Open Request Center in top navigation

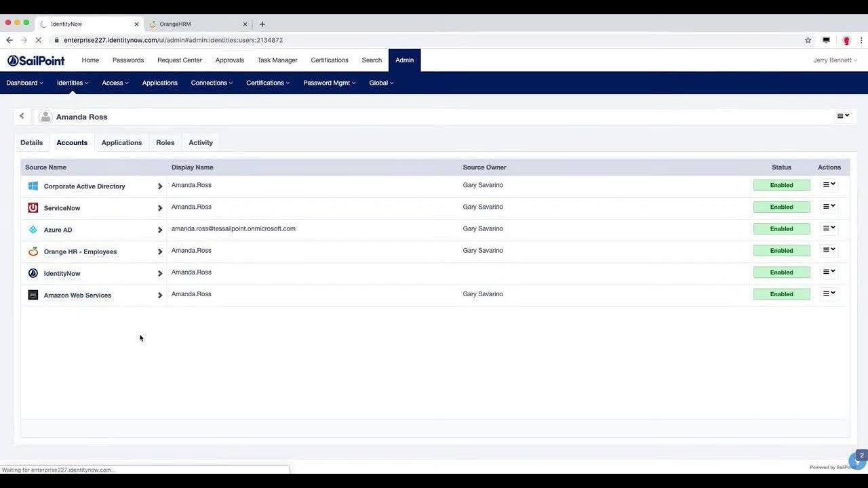(x=180, y=60)
